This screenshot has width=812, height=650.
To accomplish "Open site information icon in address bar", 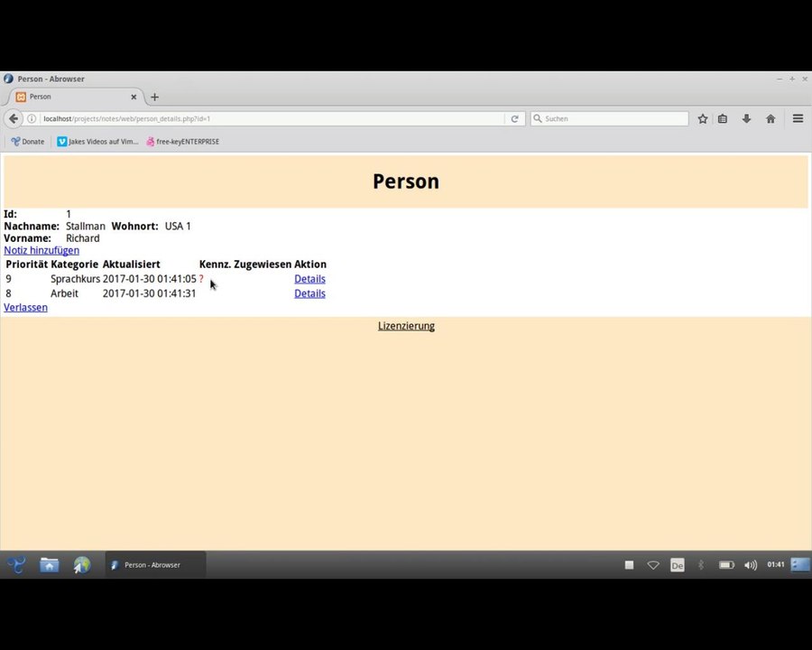I will pyautogui.click(x=32, y=118).
